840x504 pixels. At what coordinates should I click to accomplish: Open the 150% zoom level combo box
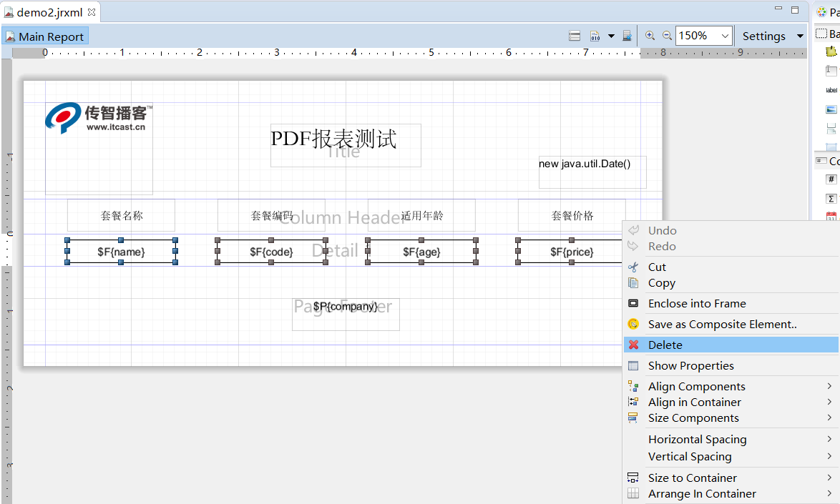(704, 36)
